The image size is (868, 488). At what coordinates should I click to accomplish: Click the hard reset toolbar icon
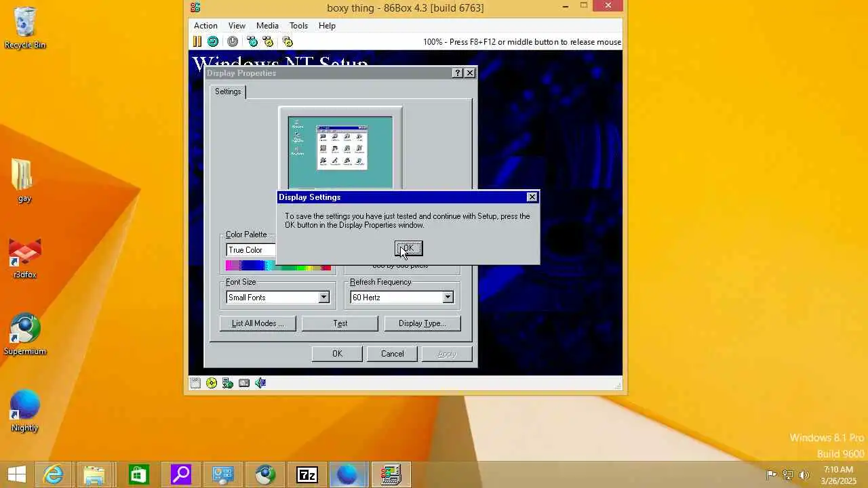pyautogui.click(x=213, y=41)
